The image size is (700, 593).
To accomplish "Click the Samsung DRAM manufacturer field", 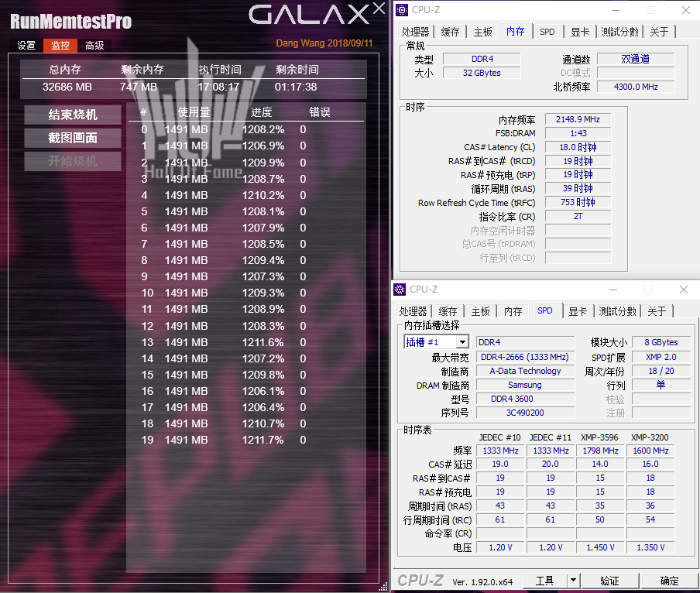I will (525, 385).
